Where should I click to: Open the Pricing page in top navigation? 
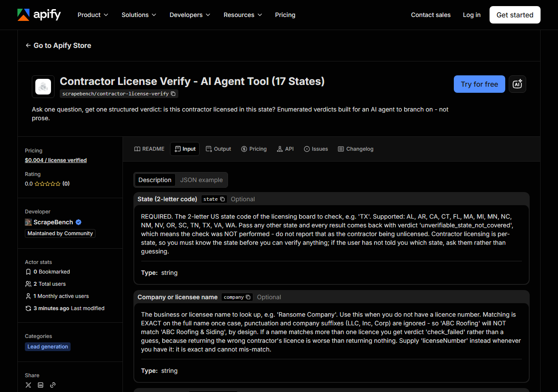click(x=285, y=15)
